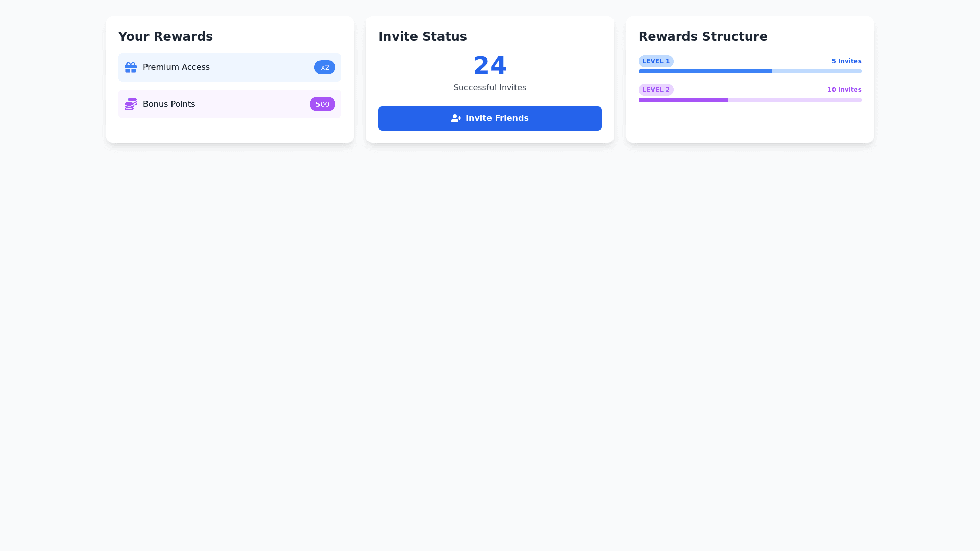980x551 pixels.
Task: Click the Rewards Structure heading
Action: [702, 37]
